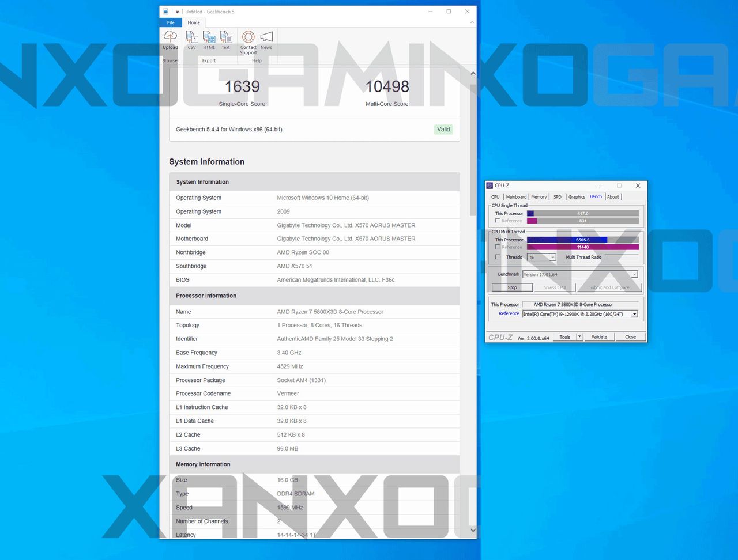Image resolution: width=738 pixels, height=560 pixels.
Task: Click 'AMD Ryzen 7 5800X3D 8-Core Processor' name value
Action: tap(330, 312)
